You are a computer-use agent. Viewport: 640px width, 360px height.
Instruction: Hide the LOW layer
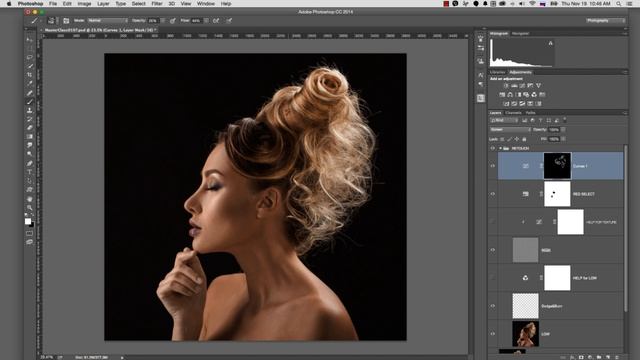click(x=493, y=334)
